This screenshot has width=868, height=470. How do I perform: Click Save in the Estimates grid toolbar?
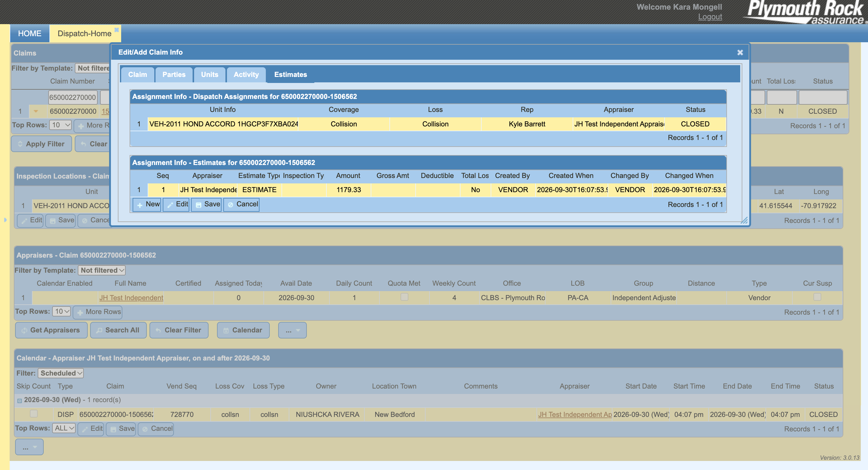(x=206, y=204)
